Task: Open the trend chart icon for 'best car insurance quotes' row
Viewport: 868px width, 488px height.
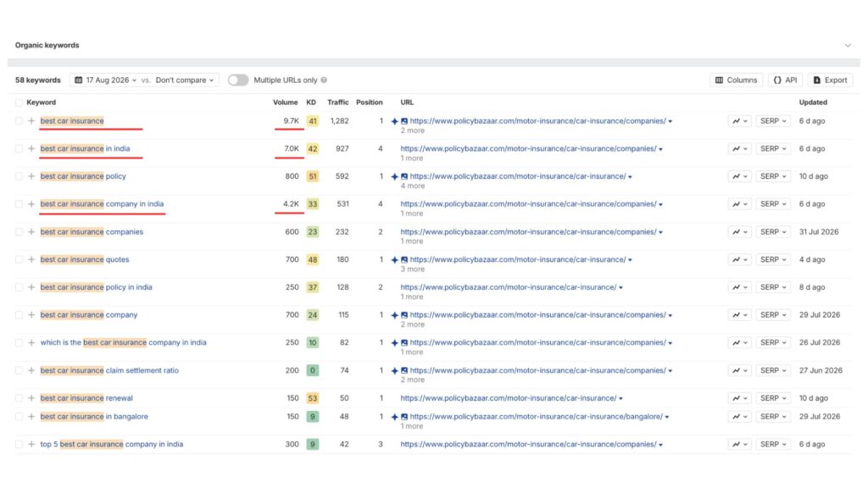Action: [x=739, y=259]
